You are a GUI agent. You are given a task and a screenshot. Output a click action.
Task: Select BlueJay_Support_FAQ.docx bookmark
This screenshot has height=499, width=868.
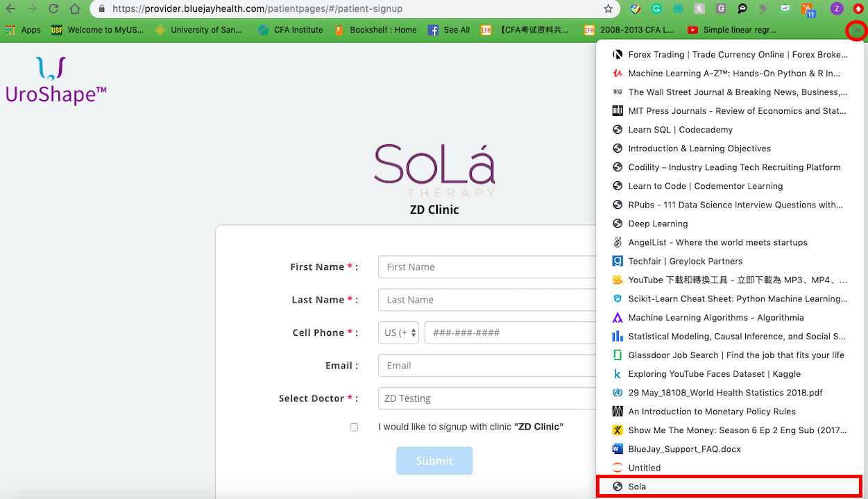[x=730, y=448]
